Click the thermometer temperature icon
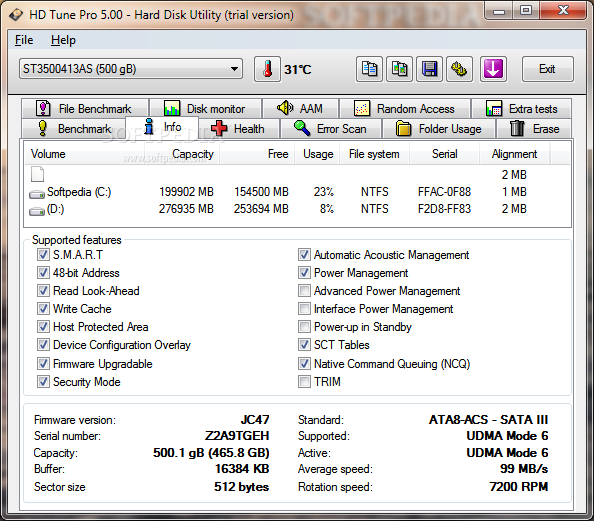 pyautogui.click(x=267, y=69)
